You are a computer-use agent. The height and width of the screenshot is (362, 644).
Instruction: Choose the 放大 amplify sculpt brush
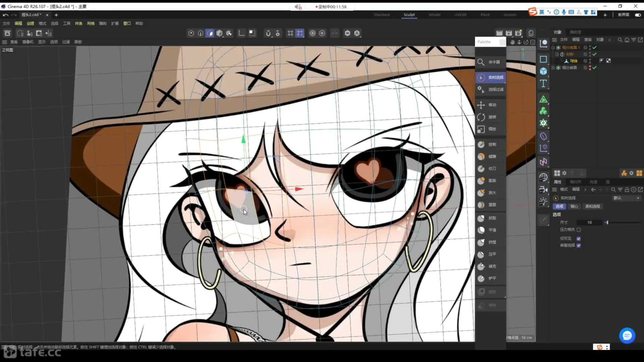point(490,193)
